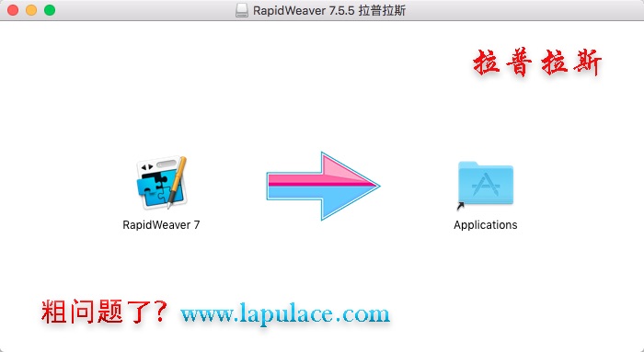
Task: Select the "Applications" folder label
Action: coord(486,225)
